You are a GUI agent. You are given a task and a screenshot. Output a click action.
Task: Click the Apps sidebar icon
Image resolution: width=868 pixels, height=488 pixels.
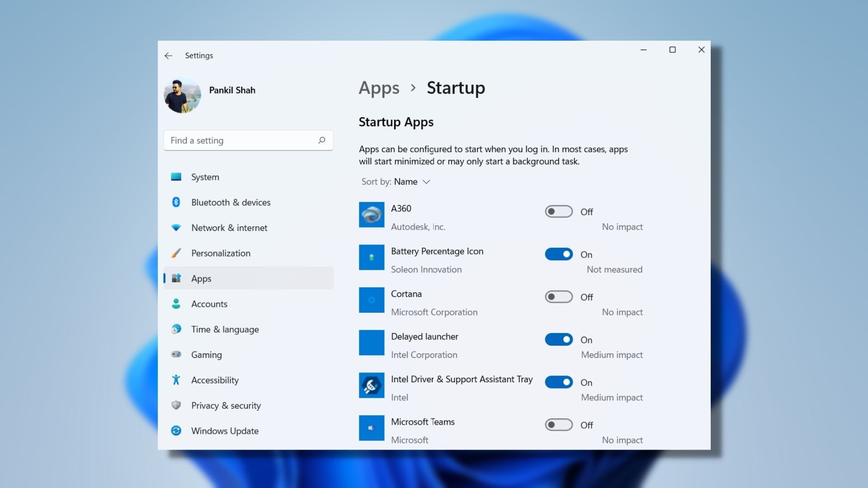coord(176,278)
